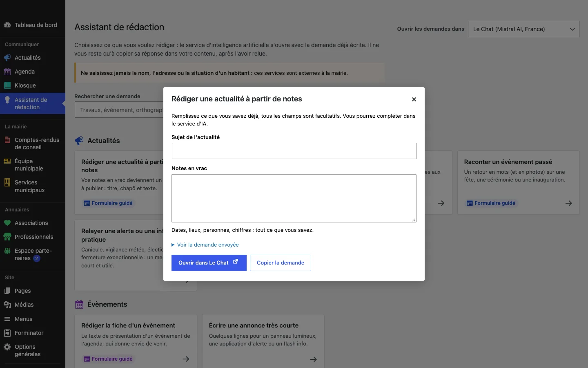Image resolution: width=588 pixels, height=368 pixels.
Task: Click the 'Ouvrir dans Le Chat' button
Action: click(x=209, y=263)
